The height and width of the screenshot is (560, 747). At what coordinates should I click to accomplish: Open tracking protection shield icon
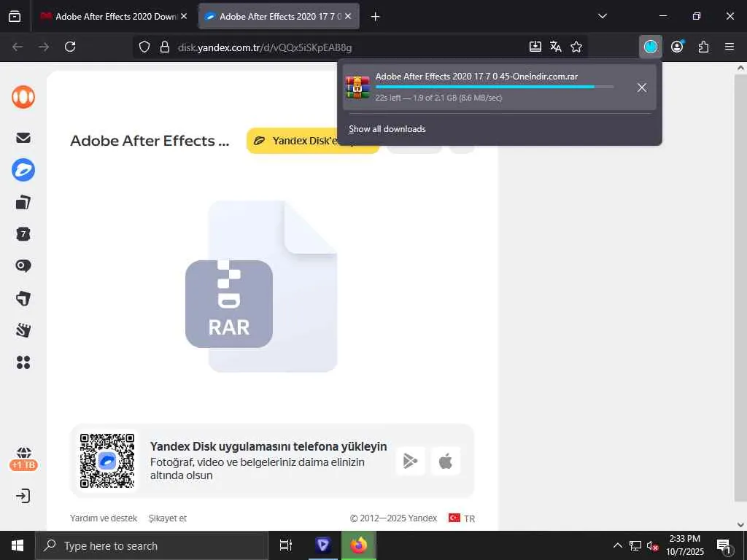(x=144, y=47)
